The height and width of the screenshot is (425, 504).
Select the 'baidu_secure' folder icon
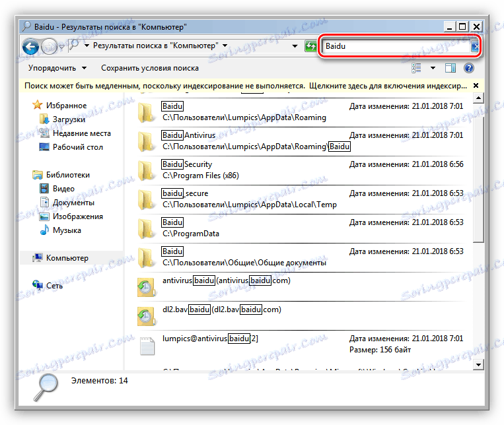pos(146,199)
